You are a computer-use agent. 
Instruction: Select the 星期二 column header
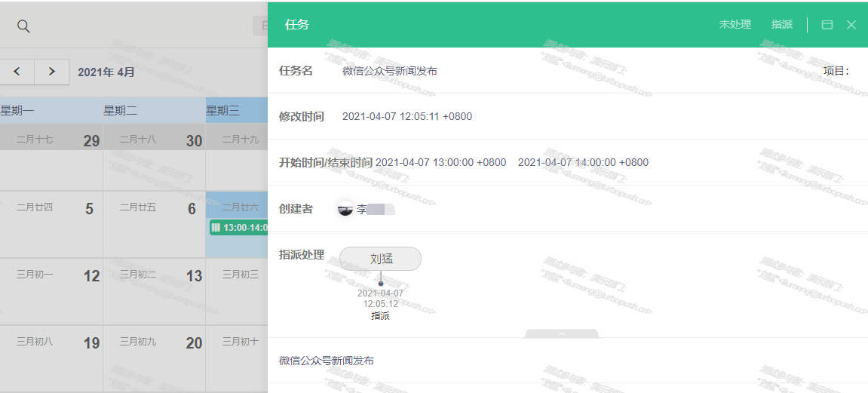[x=121, y=111]
